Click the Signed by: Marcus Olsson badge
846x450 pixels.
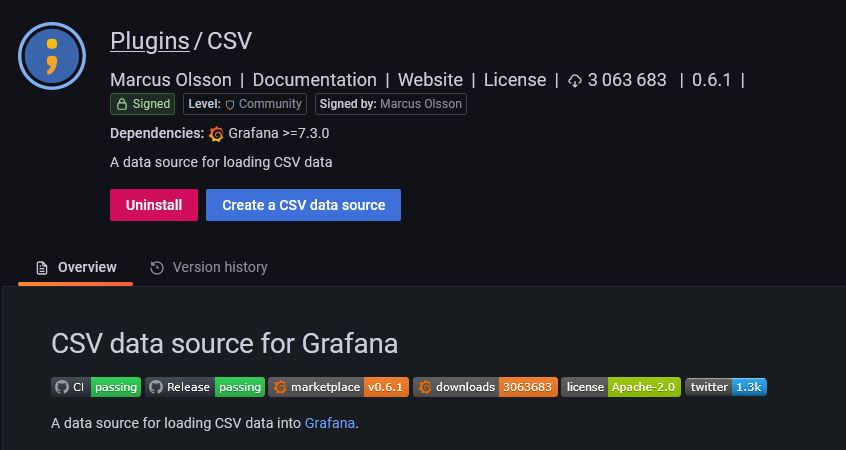(x=391, y=104)
